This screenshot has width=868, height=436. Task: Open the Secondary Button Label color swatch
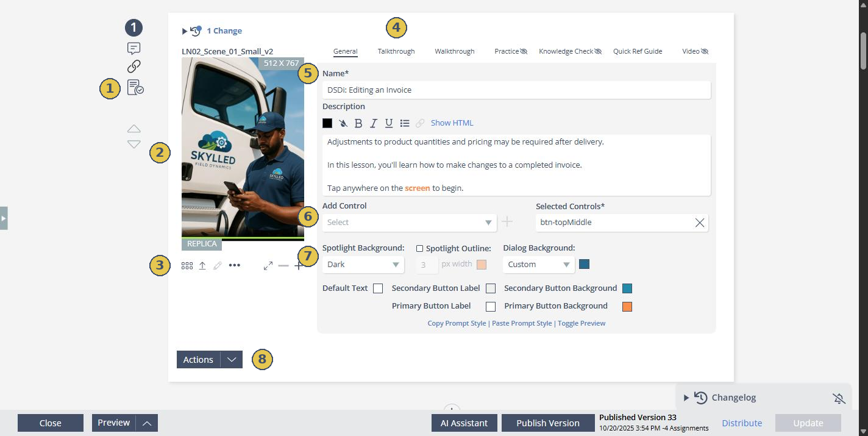tap(491, 288)
